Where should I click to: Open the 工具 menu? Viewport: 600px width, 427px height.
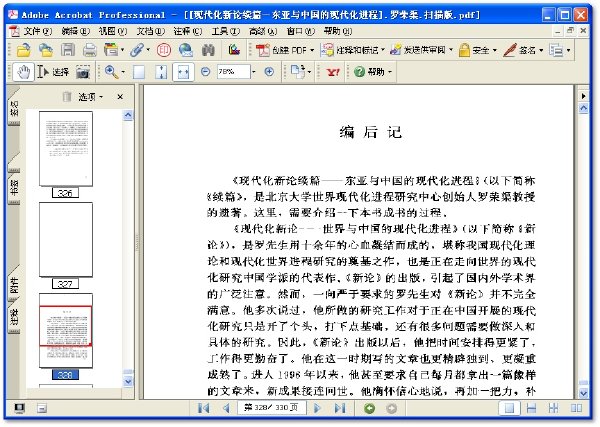(x=225, y=31)
